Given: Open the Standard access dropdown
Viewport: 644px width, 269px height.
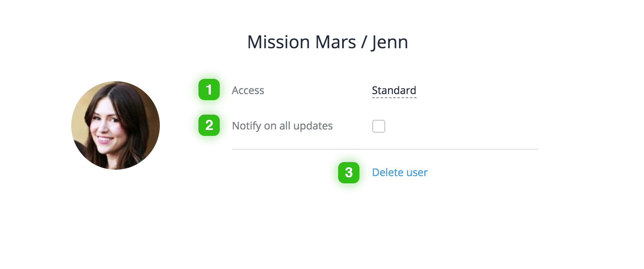Looking at the screenshot, I should pyautogui.click(x=394, y=90).
